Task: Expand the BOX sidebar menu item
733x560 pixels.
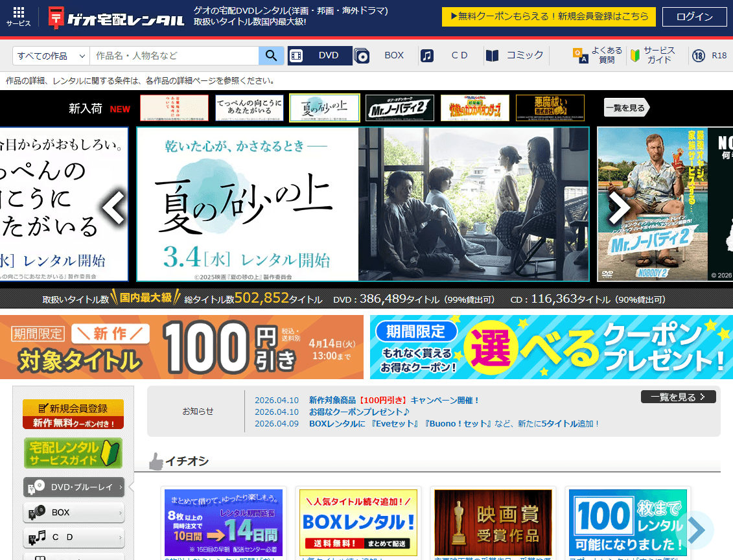Action: [73, 512]
